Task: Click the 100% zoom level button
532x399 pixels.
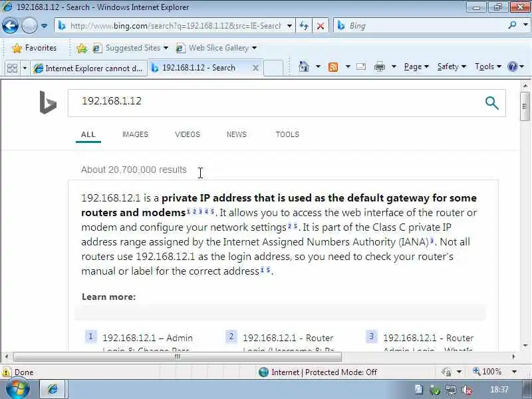Action: tap(487, 372)
